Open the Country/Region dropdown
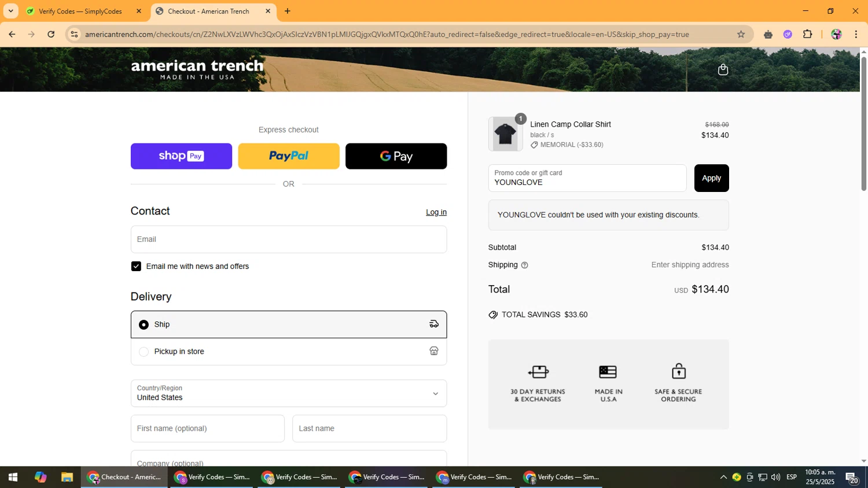Screen dimensions: 868x488 pos(289,393)
